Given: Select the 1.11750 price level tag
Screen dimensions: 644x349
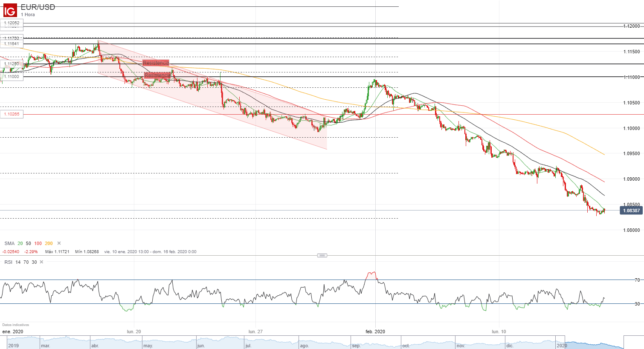Looking at the screenshot, I should pyautogui.click(x=12, y=38).
